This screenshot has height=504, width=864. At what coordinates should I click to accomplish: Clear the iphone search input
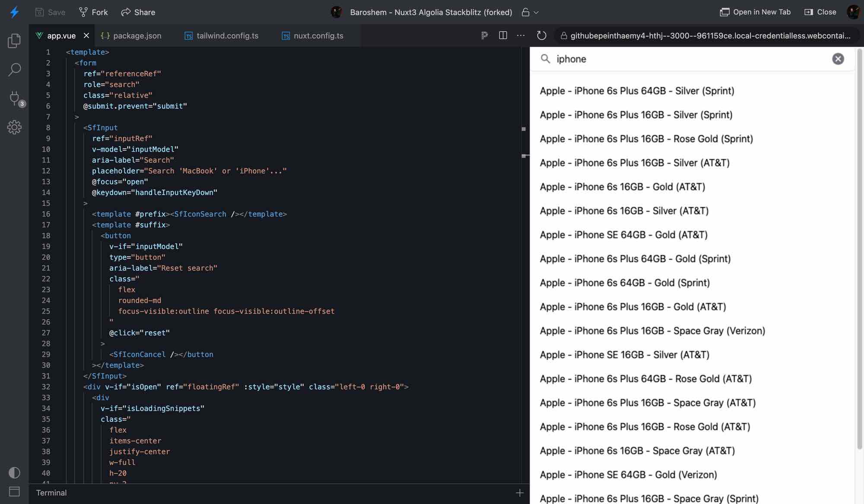coord(838,59)
